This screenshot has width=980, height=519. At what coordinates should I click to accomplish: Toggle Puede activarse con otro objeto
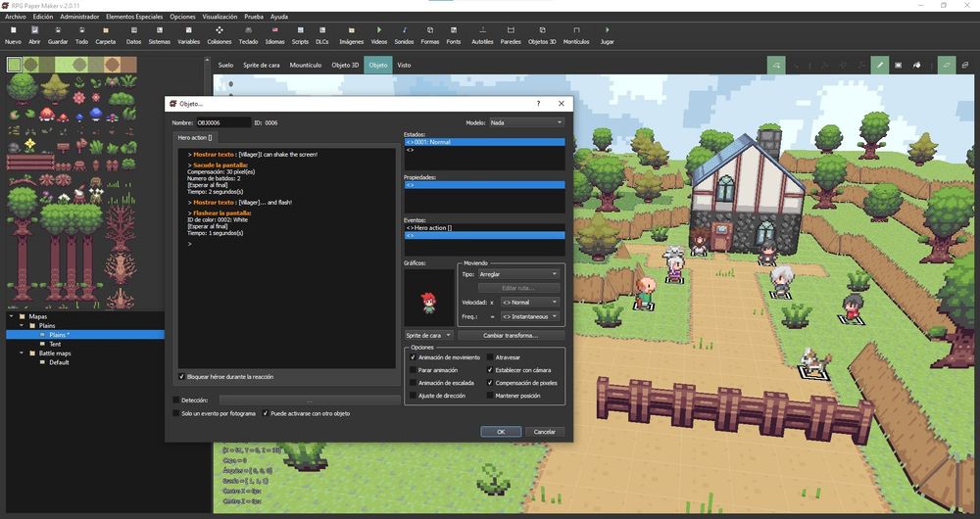click(x=266, y=413)
